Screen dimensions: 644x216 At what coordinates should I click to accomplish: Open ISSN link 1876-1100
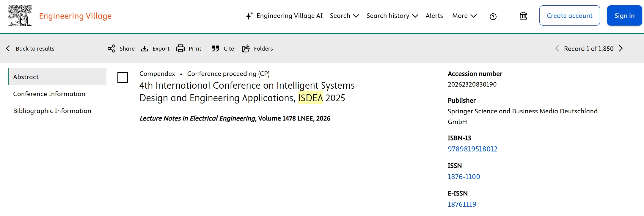[464, 177]
